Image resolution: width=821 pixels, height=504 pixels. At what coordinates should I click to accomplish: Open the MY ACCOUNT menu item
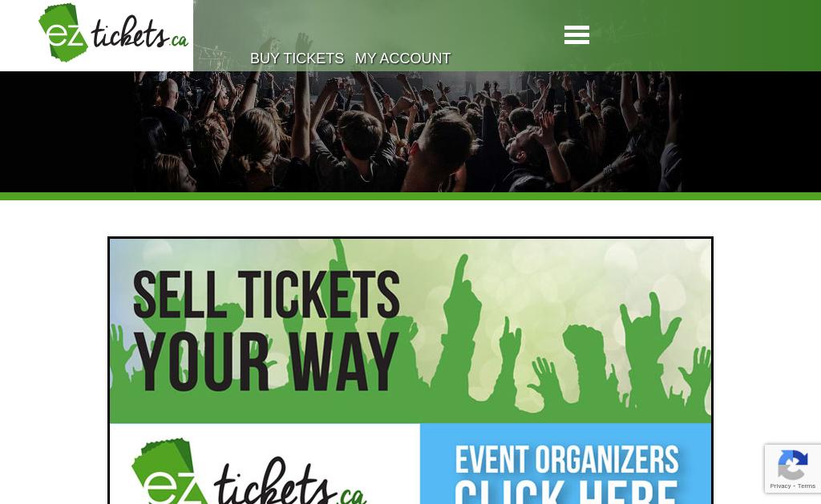coord(402,58)
